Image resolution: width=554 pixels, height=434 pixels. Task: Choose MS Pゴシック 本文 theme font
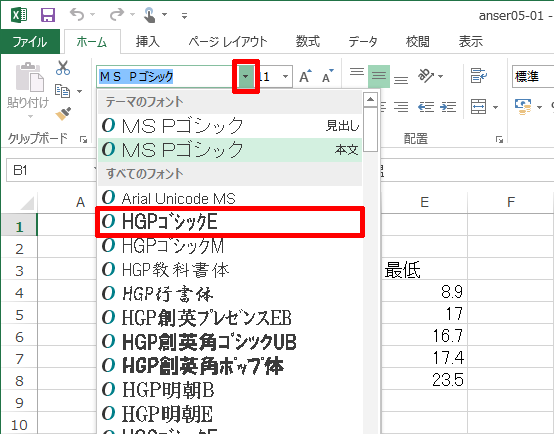click(230, 149)
